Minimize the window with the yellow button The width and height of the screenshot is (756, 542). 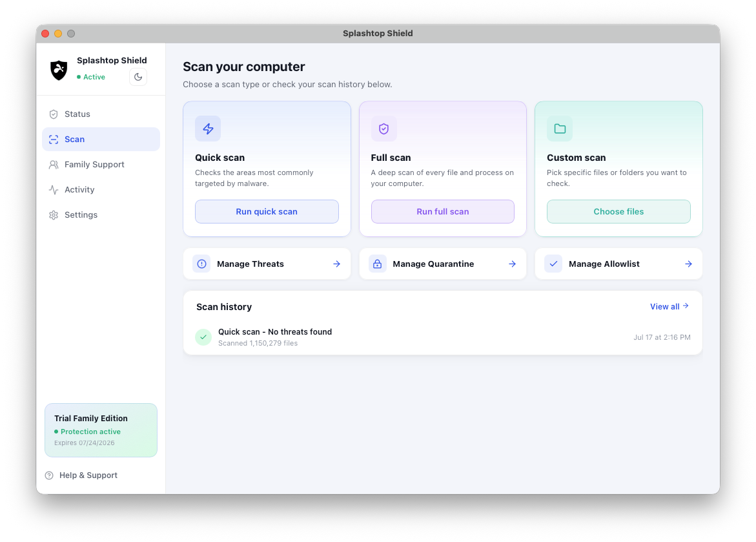[x=58, y=34]
